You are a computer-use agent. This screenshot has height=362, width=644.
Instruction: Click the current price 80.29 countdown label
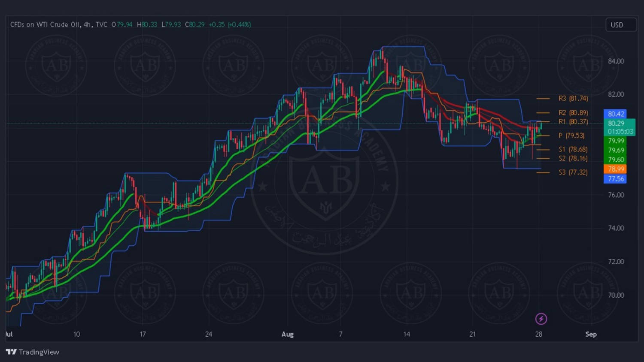coord(620,127)
